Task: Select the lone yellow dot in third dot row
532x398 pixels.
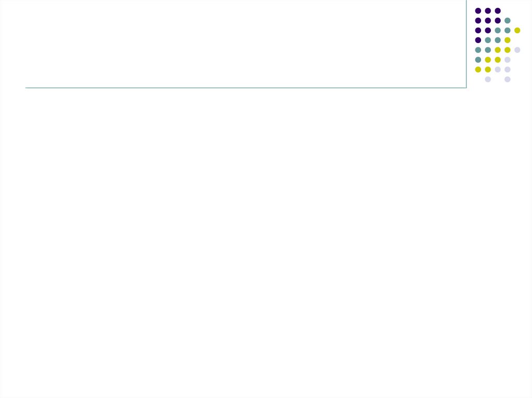Action: point(517,31)
